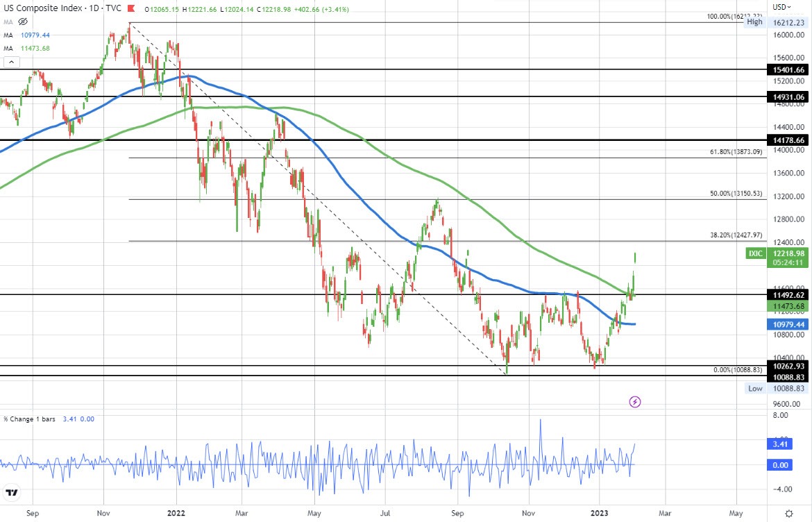This screenshot has height=522, width=812.
Task: Select the MA 10979.44 indicator legend
Action: click(x=27, y=35)
